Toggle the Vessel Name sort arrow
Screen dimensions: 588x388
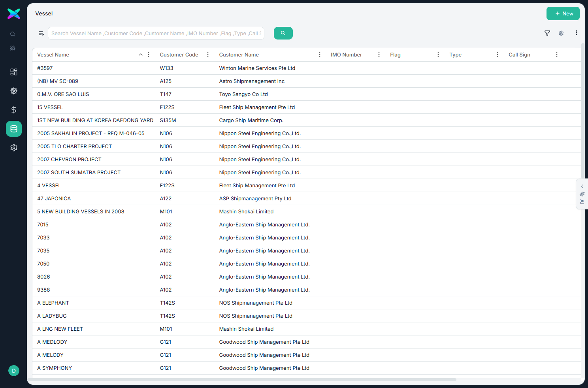pos(141,55)
